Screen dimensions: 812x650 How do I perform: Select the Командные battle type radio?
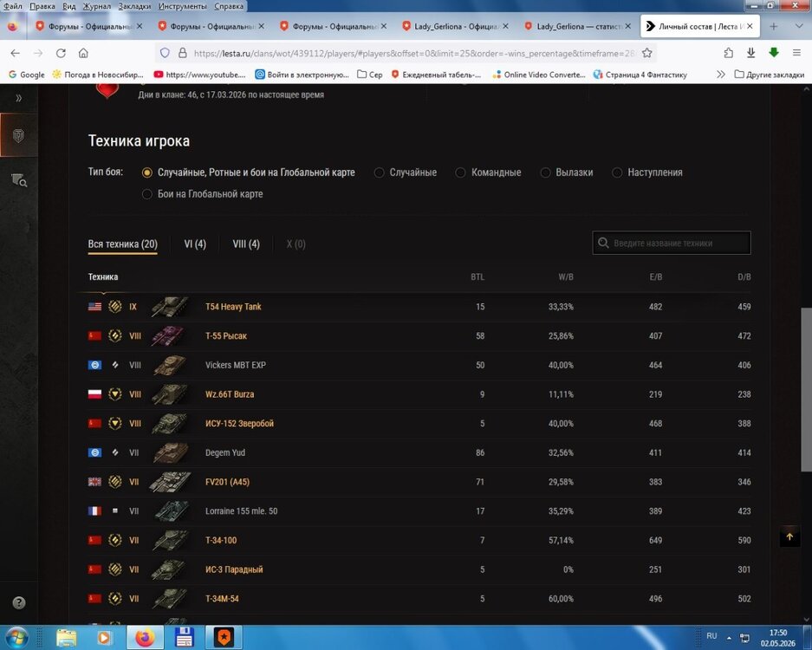tap(460, 172)
